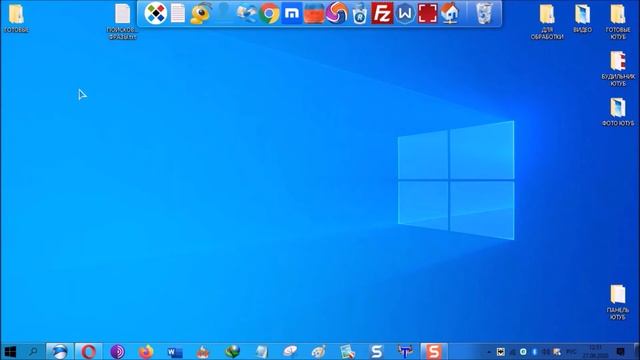The image size is (640, 360).
Task: Open the white oval SV taskbar icon
Action: coord(290,351)
